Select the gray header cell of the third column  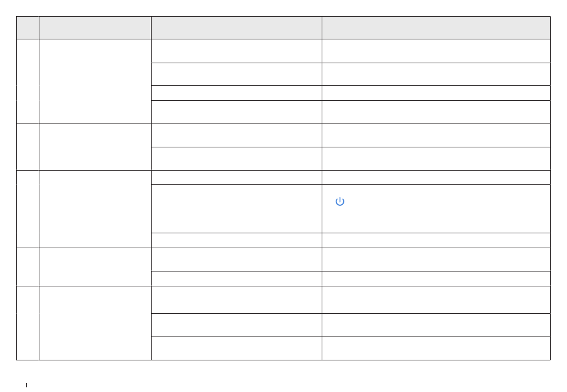click(x=236, y=27)
